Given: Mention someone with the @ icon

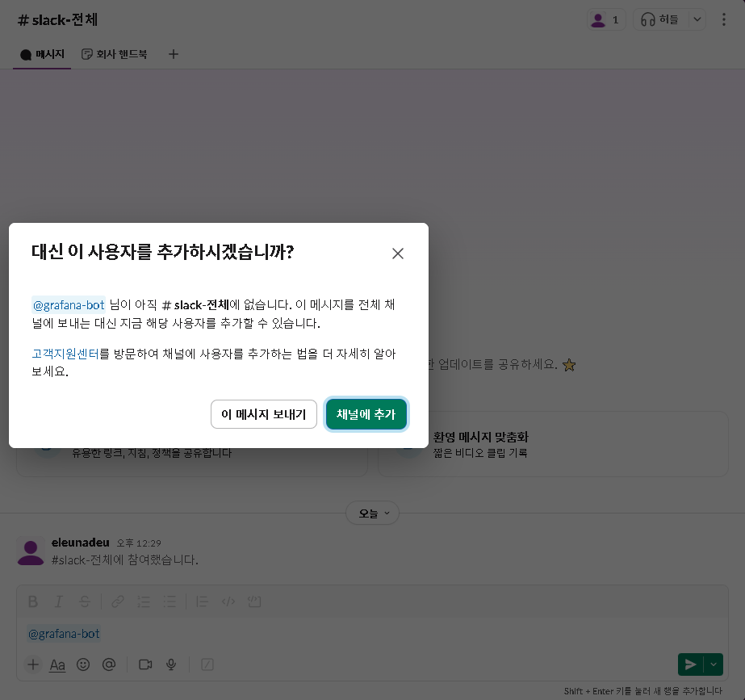Looking at the screenshot, I should tap(109, 664).
